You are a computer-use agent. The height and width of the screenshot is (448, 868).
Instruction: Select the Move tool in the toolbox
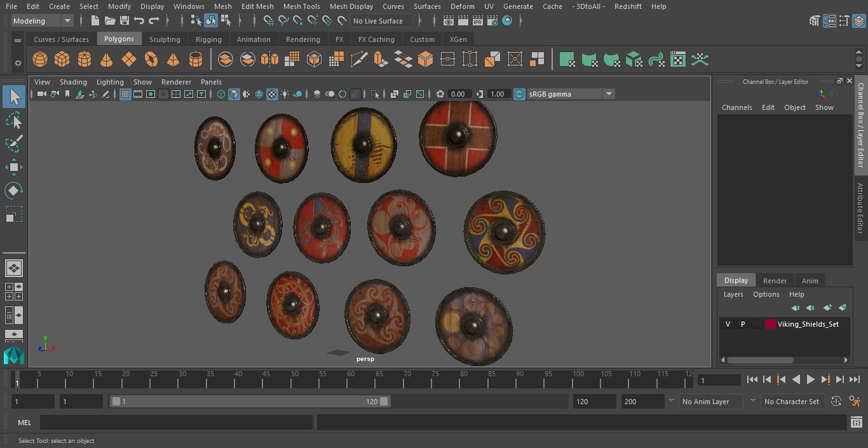[x=14, y=168]
